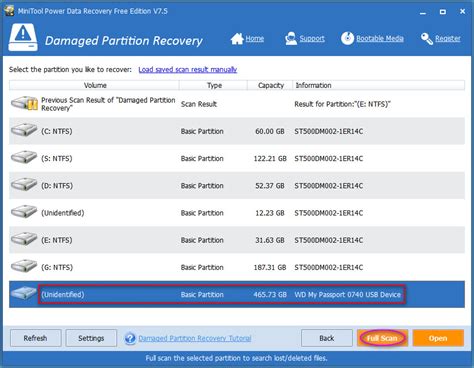Click WD My Passport 0740 USB Device text

347,295
